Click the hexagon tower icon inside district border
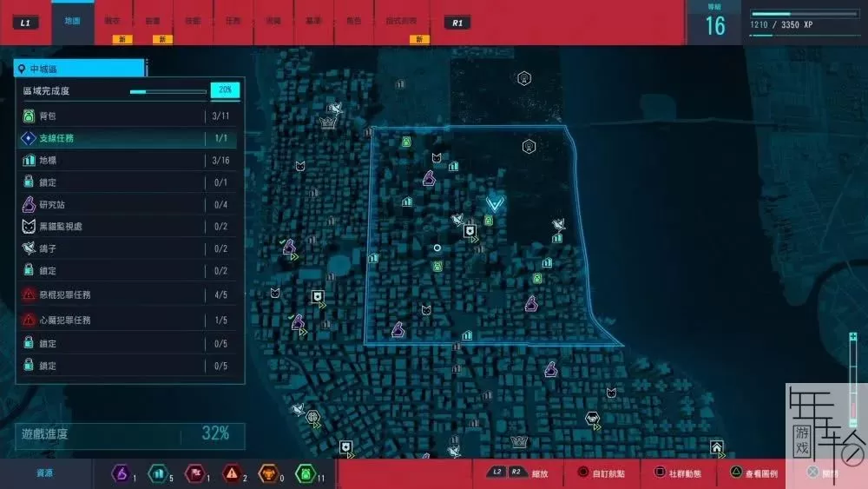Screen dimensions: 868x489 click(528, 146)
